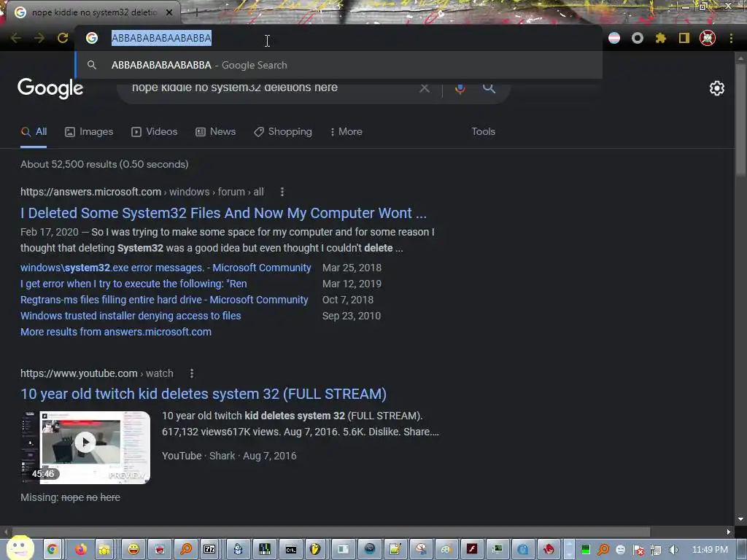This screenshot has height=560, width=747.
Task: Switch to the Videos tab
Action: [x=155, y=131]
